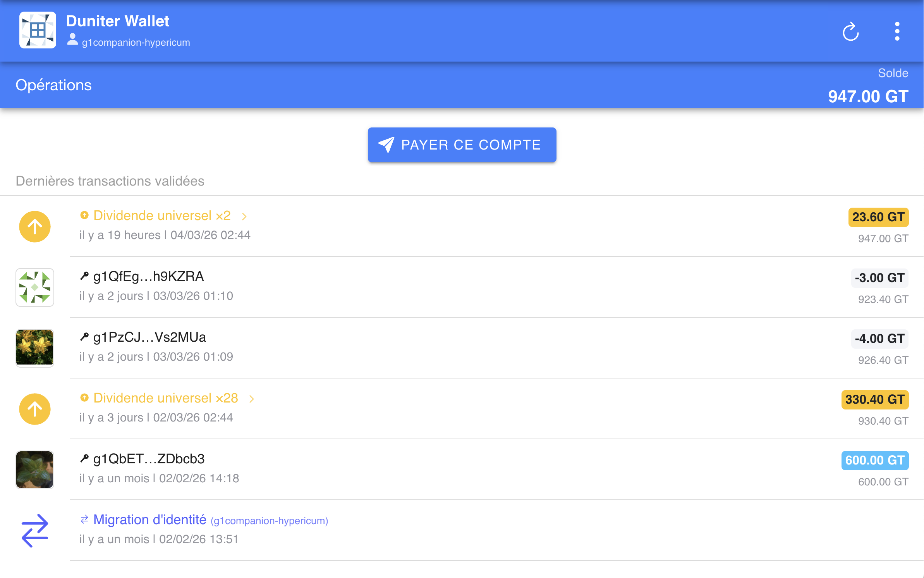Image resolution: width=924 pixels, height=578 pixels.
Task: Click the yellow arrow icon for Dividende ×28
Action: (x=35, y=409)
